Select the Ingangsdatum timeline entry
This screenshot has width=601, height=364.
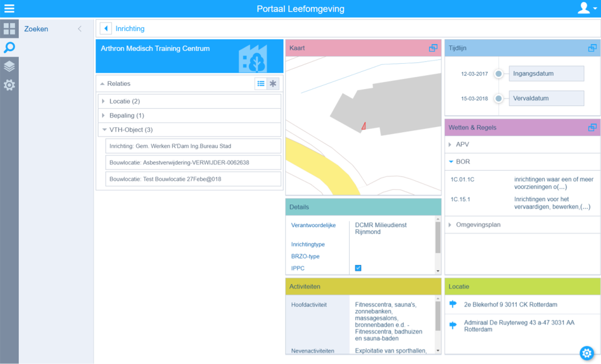click(546, 73)
